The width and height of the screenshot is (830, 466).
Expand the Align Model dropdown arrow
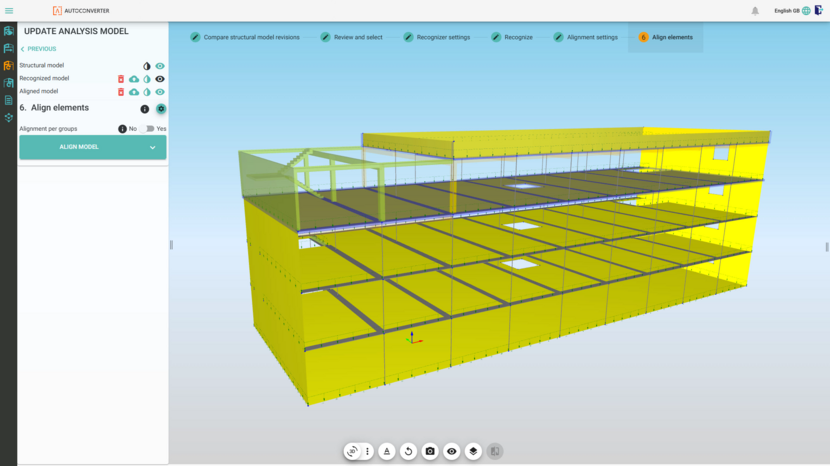click(153, 147)
